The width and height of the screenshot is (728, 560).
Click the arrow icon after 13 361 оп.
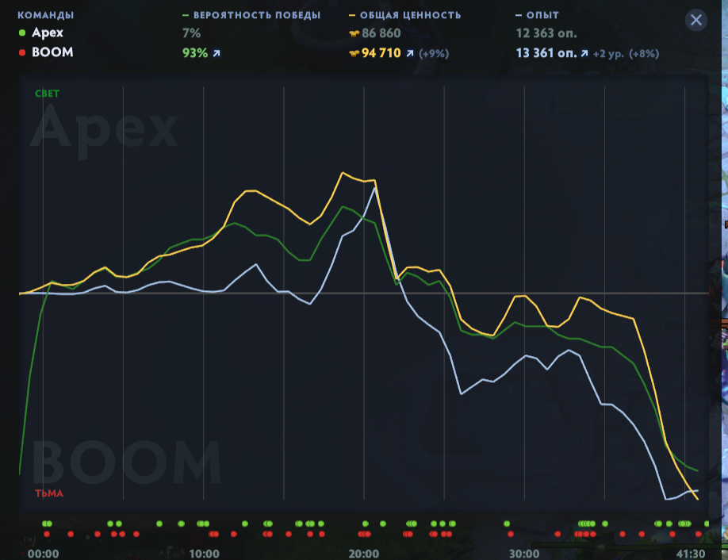tap(584, 53)
